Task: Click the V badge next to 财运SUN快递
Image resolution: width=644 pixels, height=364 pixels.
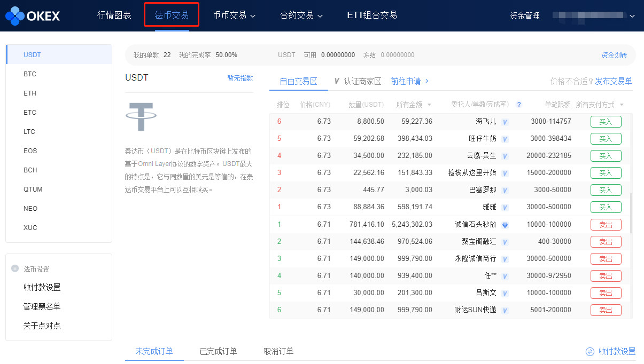Action: (x=505, y=310)
